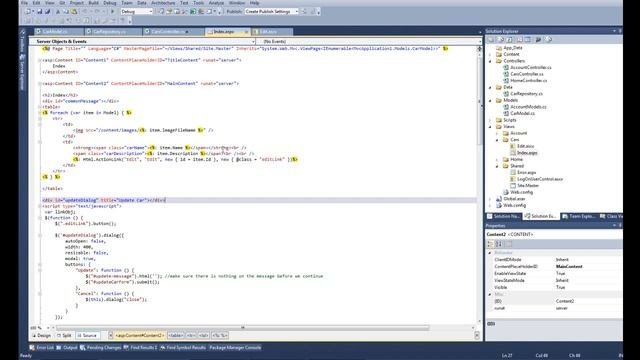Open the Find Results 1 panel
640x360 pixels.
(140, 348)
